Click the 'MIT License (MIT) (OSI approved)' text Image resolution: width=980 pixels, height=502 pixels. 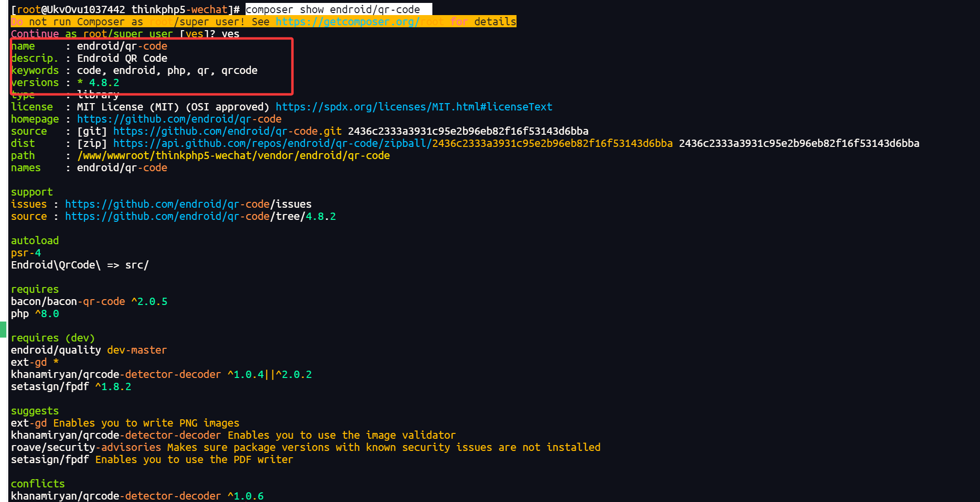tap(173, 107)
